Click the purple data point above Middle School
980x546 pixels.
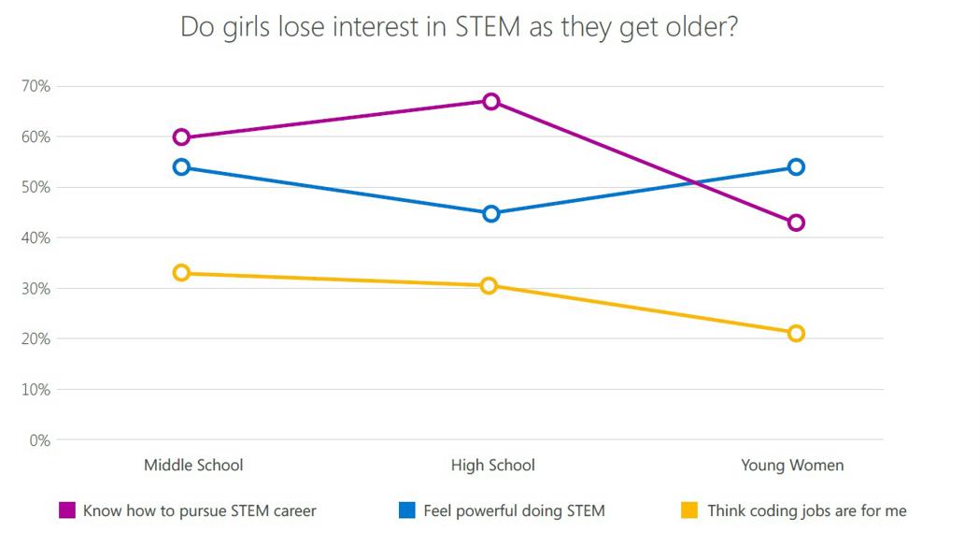[x=182, y=137]
